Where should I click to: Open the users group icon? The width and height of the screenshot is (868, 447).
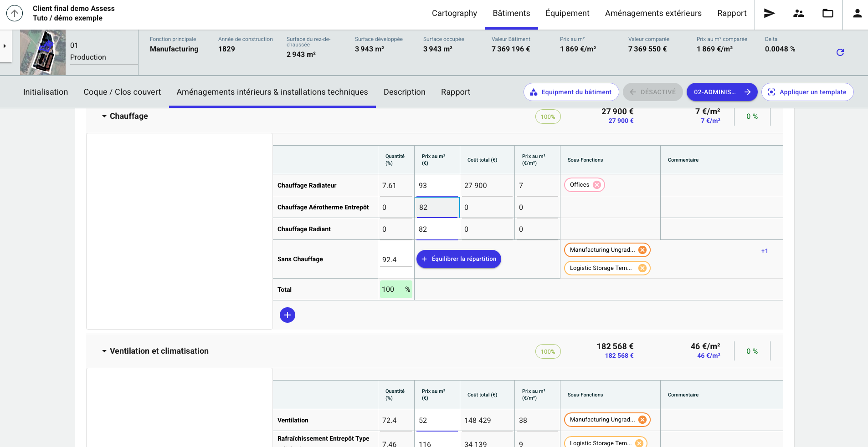(798, 13)
